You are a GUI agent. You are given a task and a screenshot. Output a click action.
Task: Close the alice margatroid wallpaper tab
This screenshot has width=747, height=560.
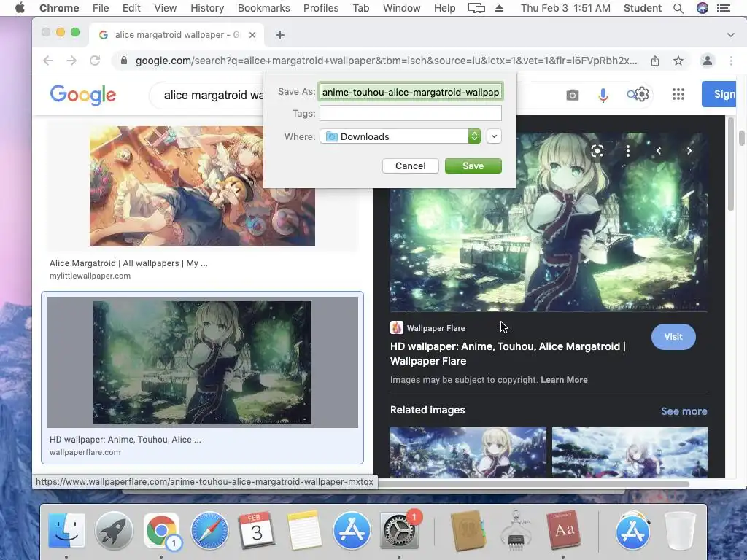tap(252, 35)
